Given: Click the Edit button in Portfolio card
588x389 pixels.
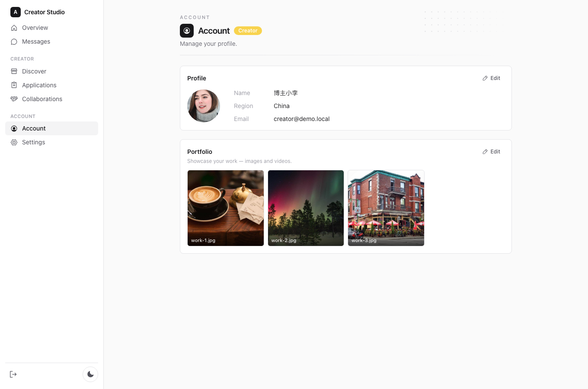Looking at the screenshot, I should (491, 152).
